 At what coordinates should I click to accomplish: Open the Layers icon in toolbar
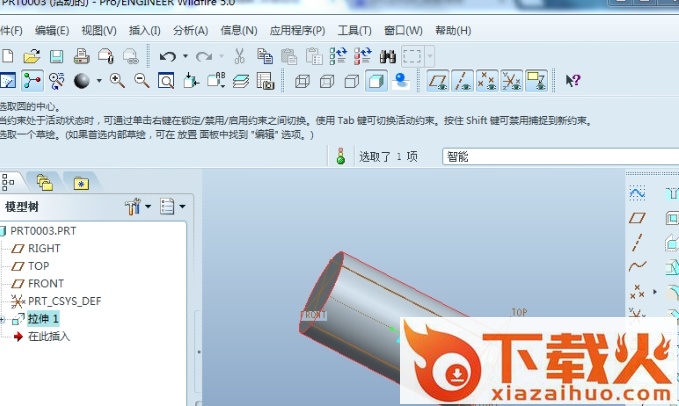[x=241, y=81]
